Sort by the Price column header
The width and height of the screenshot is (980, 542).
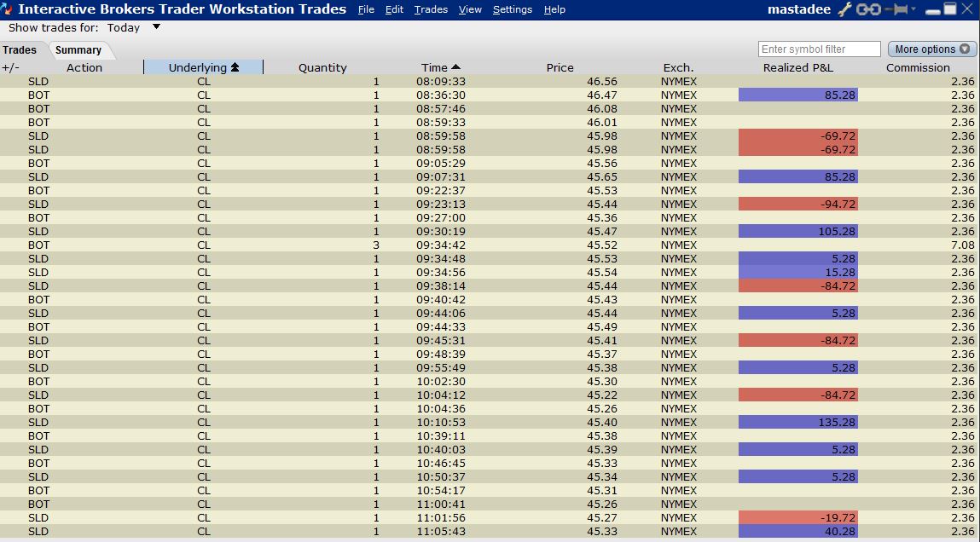[x=560, y=67]
